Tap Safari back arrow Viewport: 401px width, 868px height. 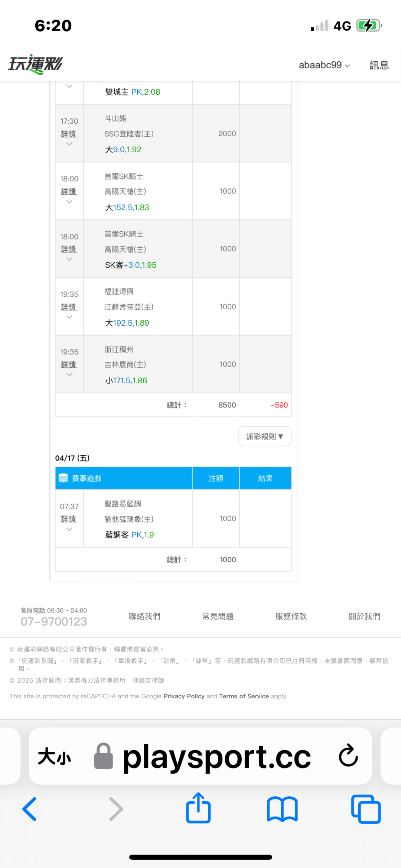click(30, 809)
